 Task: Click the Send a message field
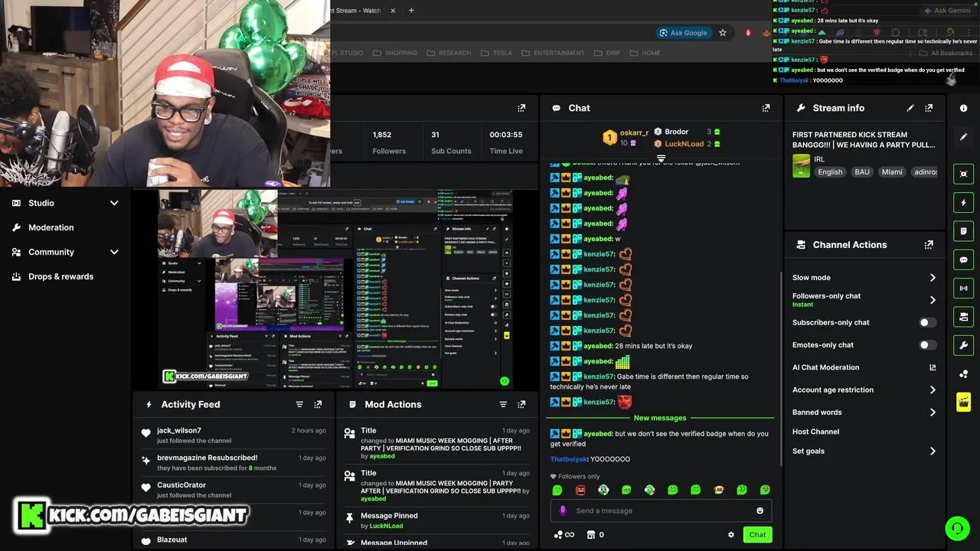click(661, 510)
